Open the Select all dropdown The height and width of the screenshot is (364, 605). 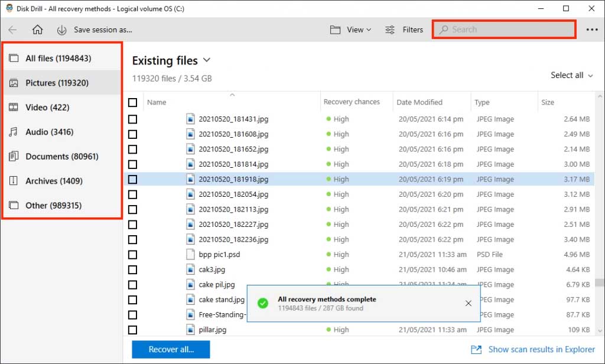tap(571, 75)
